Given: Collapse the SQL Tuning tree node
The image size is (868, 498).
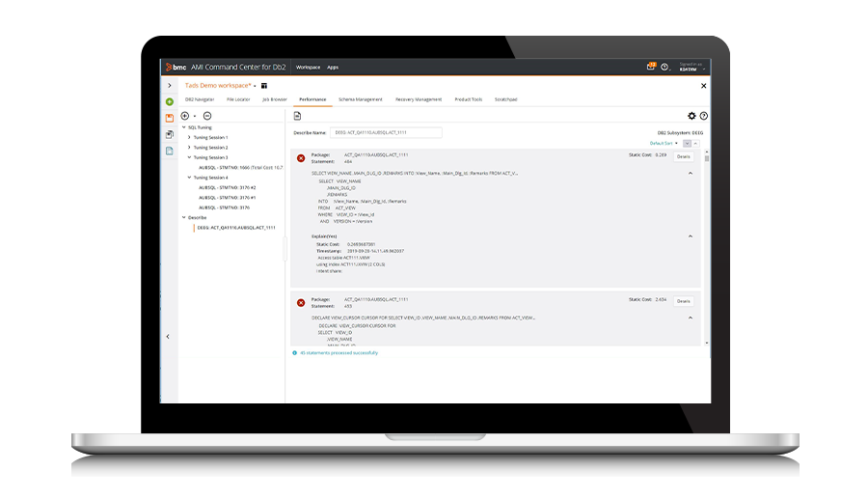Looking at the screenshot, I should click(x=184, y=127).
